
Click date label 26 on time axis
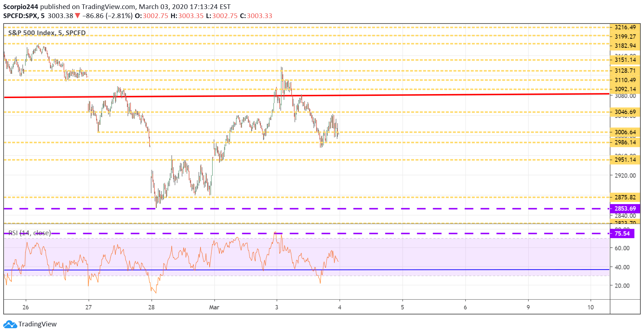26,308
